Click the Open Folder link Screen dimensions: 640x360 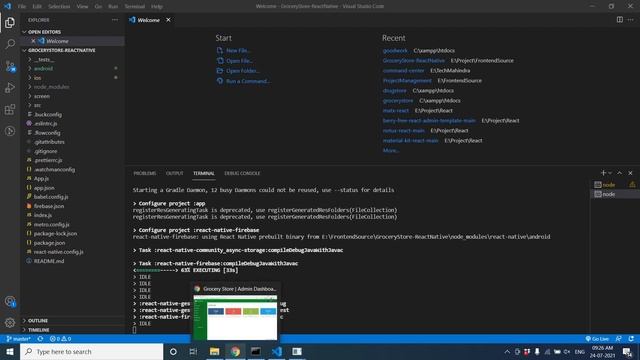click(x=242, y=71)
